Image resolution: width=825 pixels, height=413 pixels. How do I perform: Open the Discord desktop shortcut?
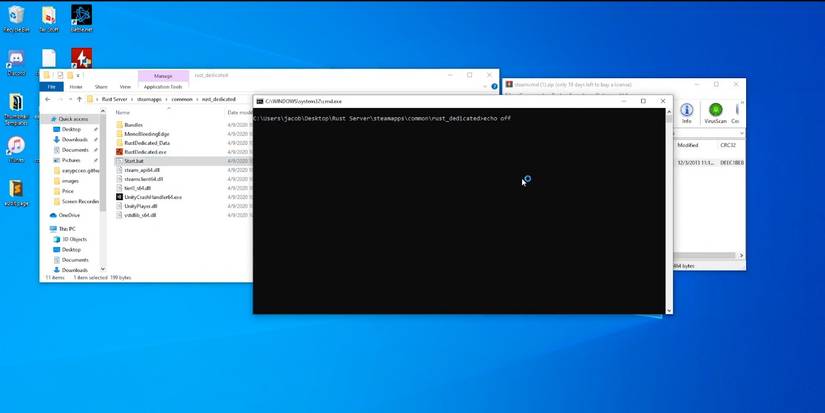click(x=16, y=59)
